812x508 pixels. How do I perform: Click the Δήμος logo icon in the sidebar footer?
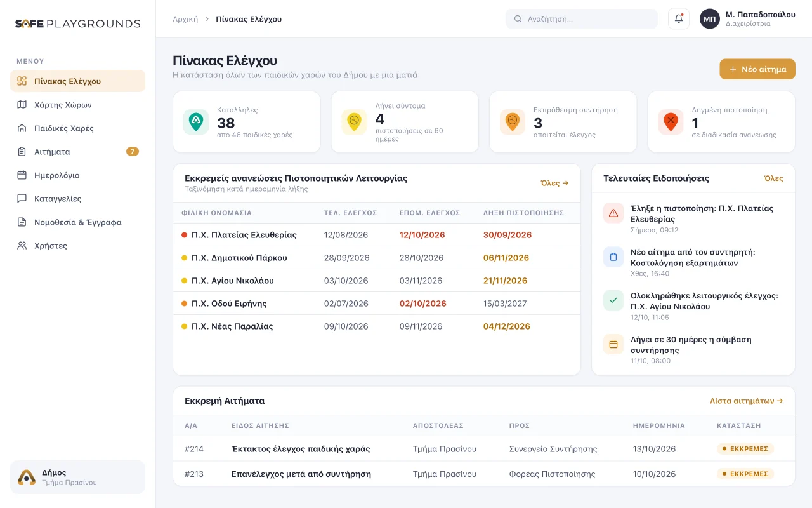(x=27, y=478)
